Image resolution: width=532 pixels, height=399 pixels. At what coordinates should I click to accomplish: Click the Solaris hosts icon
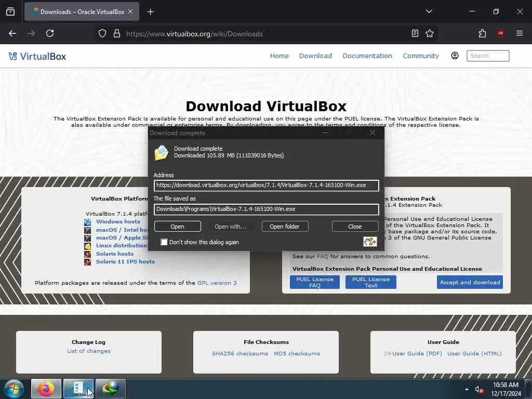[x=87, y=254]
